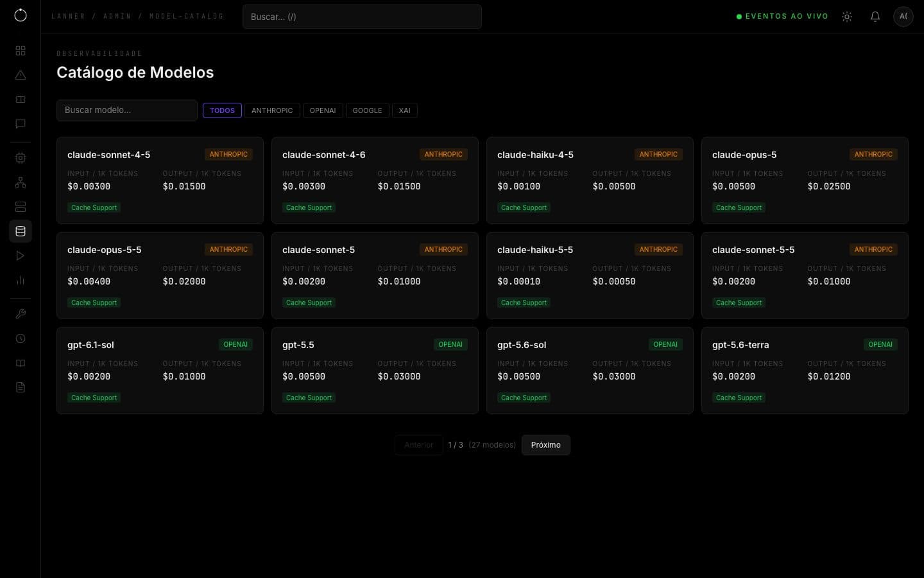Open the clock history icon in sidebar
Screen dimensions: 924x578
(x=21, y=338)
